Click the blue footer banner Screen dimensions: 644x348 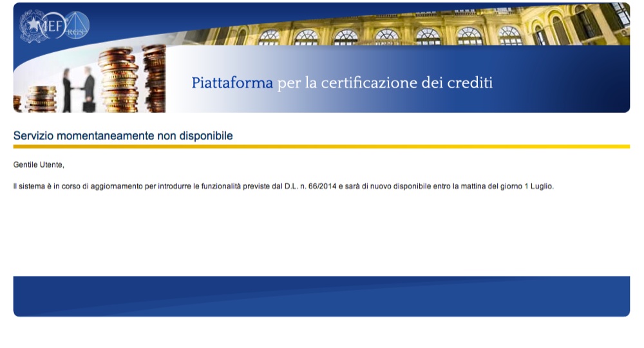(321, 296)
